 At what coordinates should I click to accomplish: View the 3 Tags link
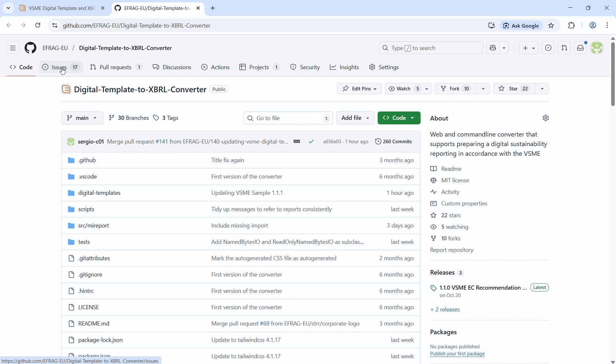166,118
